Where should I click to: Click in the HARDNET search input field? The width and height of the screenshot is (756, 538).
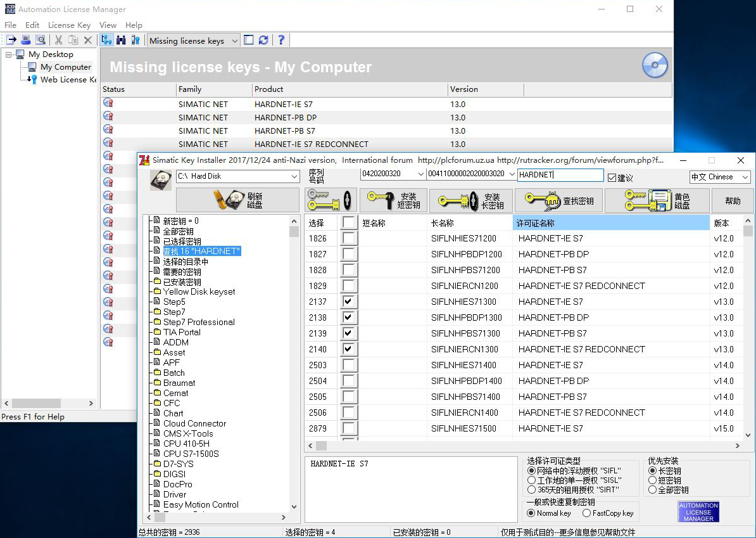[x=560, y=175]
